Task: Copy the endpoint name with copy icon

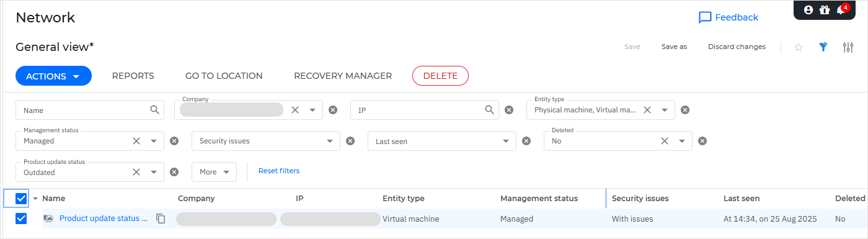Action: pyautogui.click(x=161, y=219)
